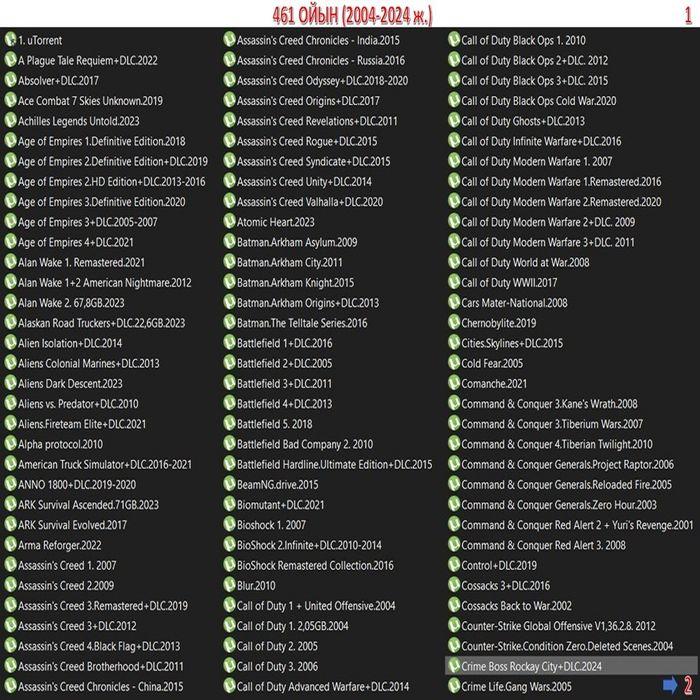Click the torrent icon beside Call of Duty WWII.2017
Viewport: 700px width, 700px height.
coord(454,282)
